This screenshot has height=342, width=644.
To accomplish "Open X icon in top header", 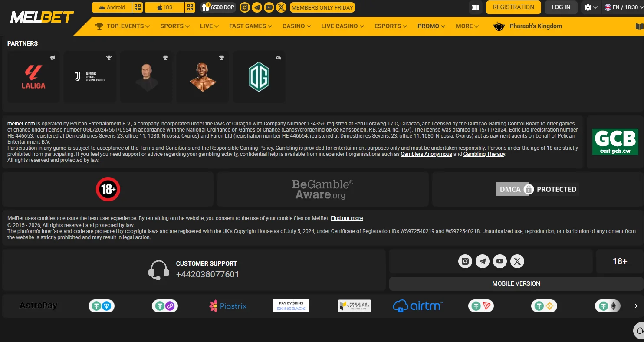I will pyautogui.click(x=281, y=7).
